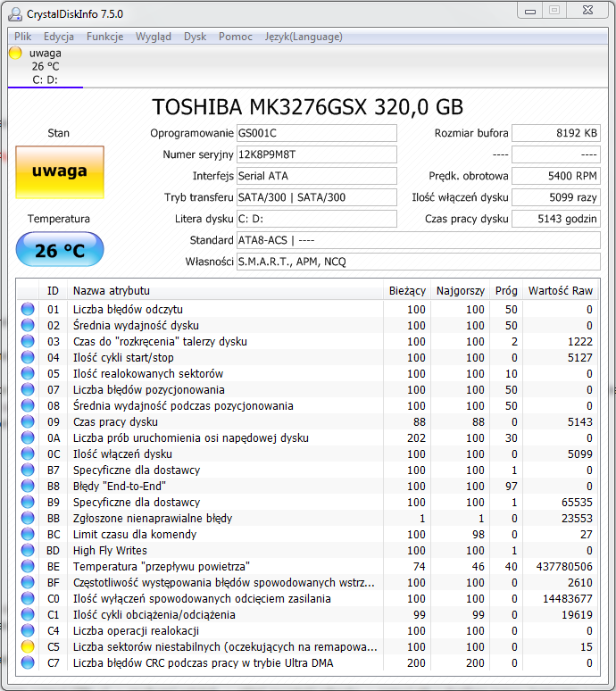The width and height of the screenshot is (616, 691).
Task: Click the blue status icon for attribute 01
Action: click(28, 310)
